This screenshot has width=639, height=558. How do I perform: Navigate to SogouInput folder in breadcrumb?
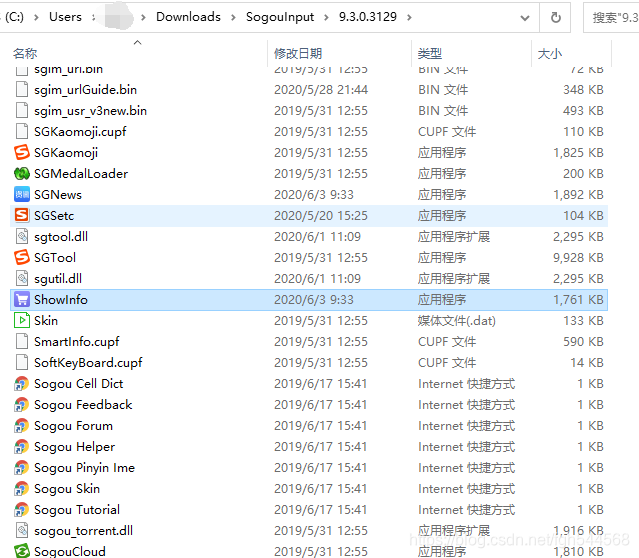280,17
